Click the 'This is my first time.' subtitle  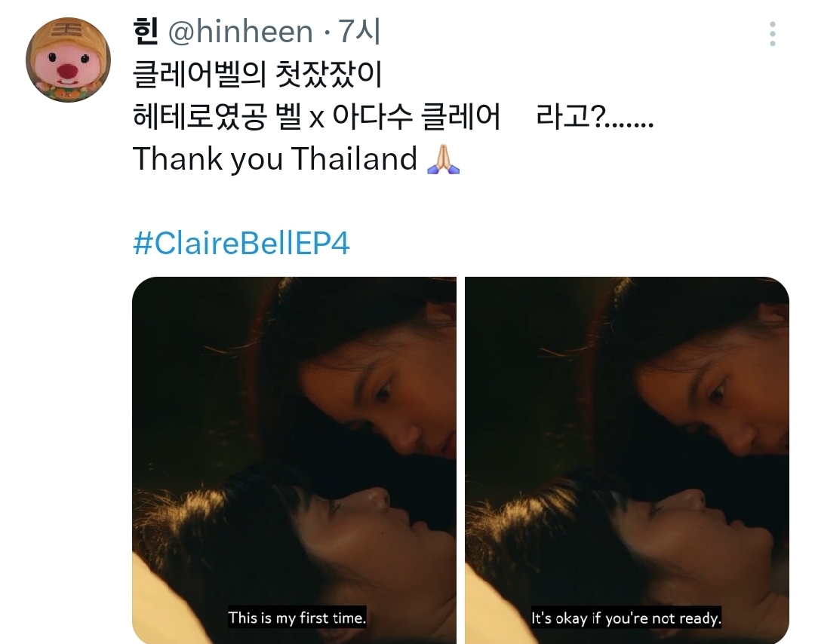click(297, 618)
